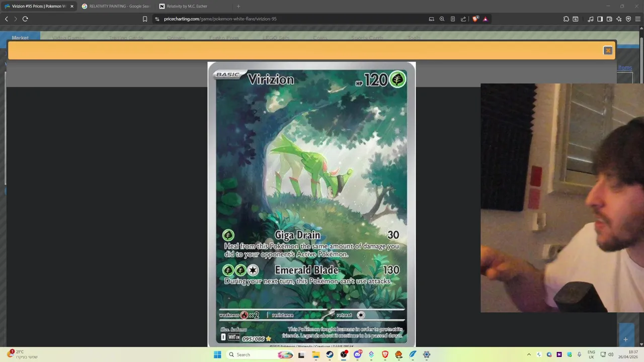Open Brave browser from the taskbar
This screenshot has width=644, height=362.
click(x=385, y=354)
